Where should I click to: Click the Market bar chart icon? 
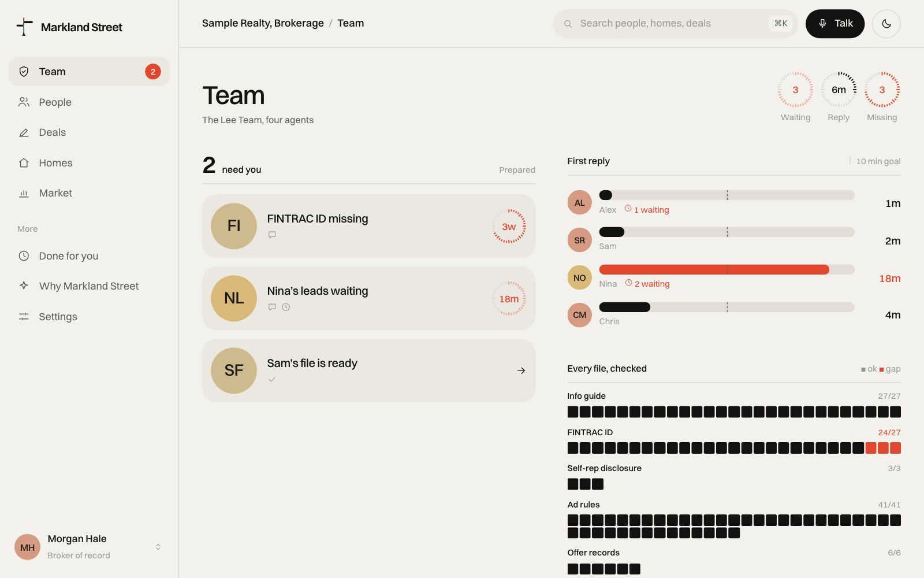24,193
